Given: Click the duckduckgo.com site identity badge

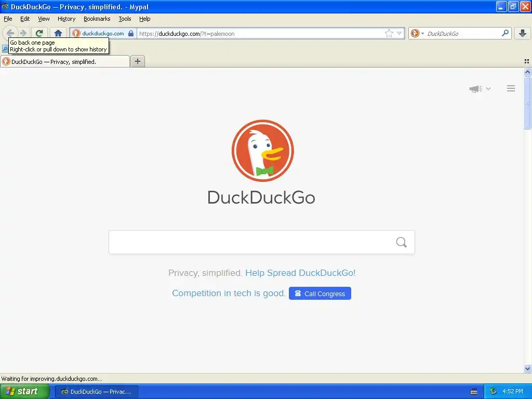Looking at the screenshot, I should tap(103, 33).
